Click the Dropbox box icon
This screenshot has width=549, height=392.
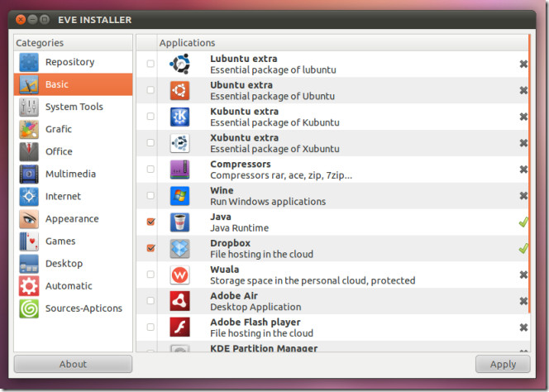coord(179,248)
